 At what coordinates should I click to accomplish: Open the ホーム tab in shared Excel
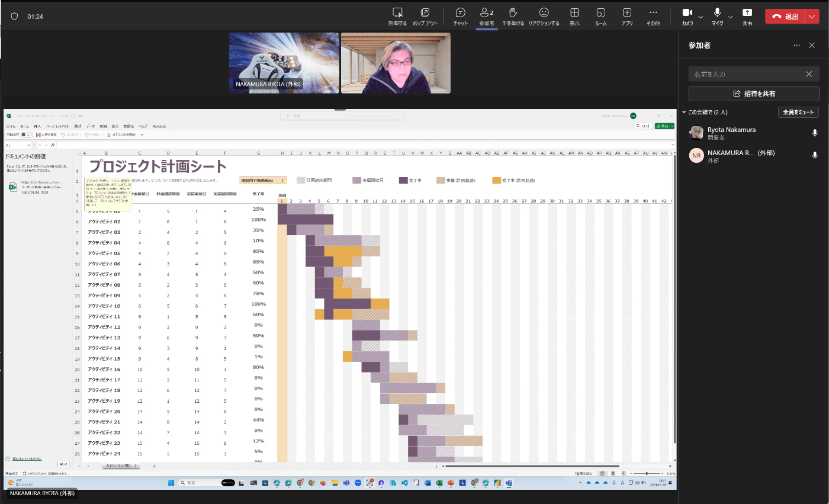[24, 126]
